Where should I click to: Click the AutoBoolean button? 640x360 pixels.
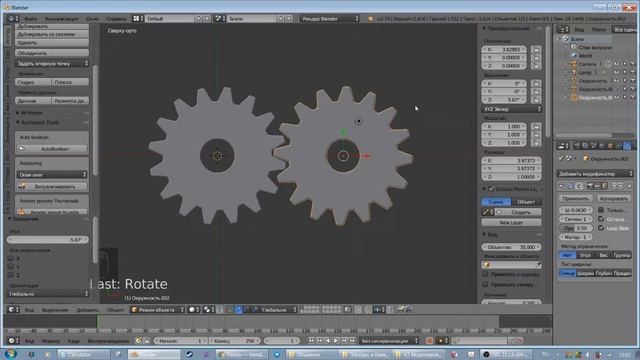[52, 149]
